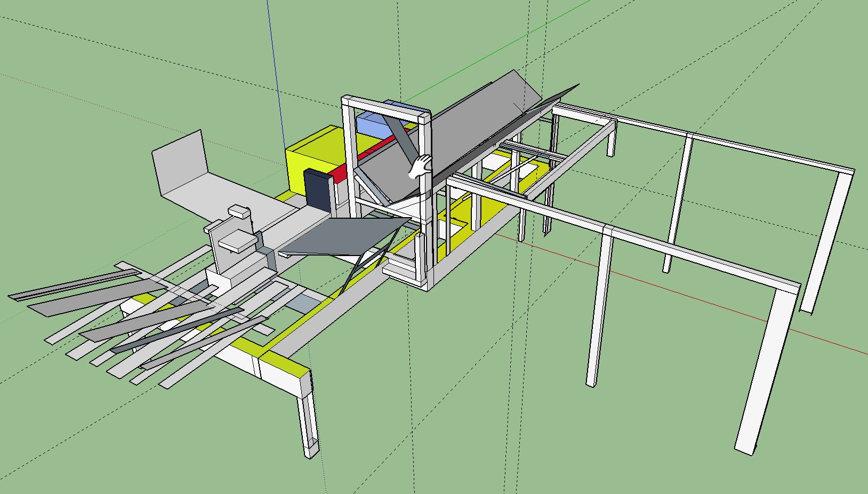Image resolution: width=868 pixels, height=494 pixels.
Task: Select the white support leg at bottom center
Action: pyautogui.click(x=308, y=421)
